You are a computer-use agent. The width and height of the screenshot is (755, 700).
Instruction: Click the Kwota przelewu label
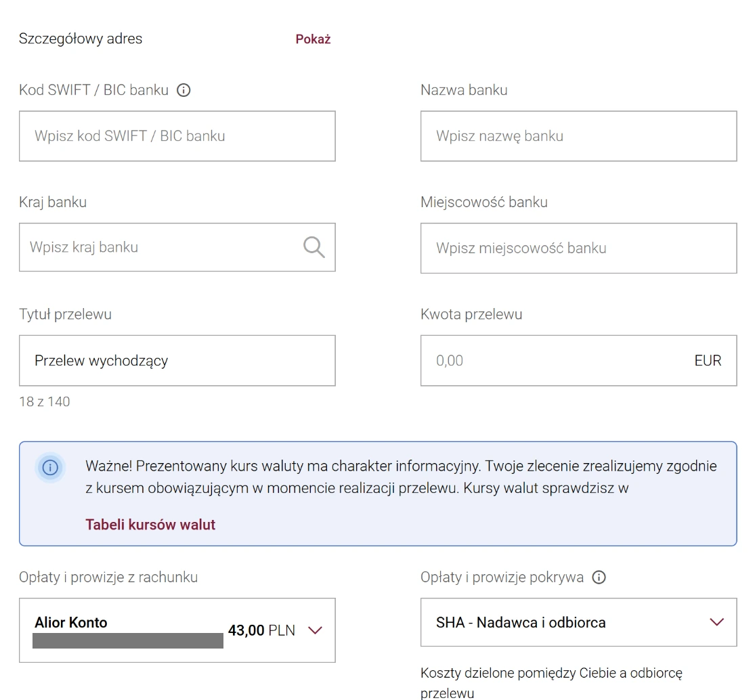[471, 314]
